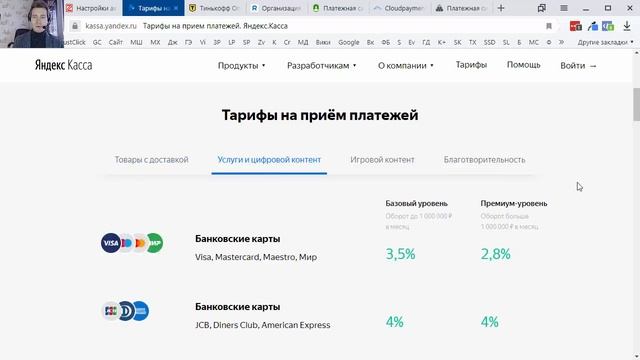Image resolution: width=640 pixels, height=360 pixels.
Task: Open the downloads arrow icon
Action: (x=627, y=26)
